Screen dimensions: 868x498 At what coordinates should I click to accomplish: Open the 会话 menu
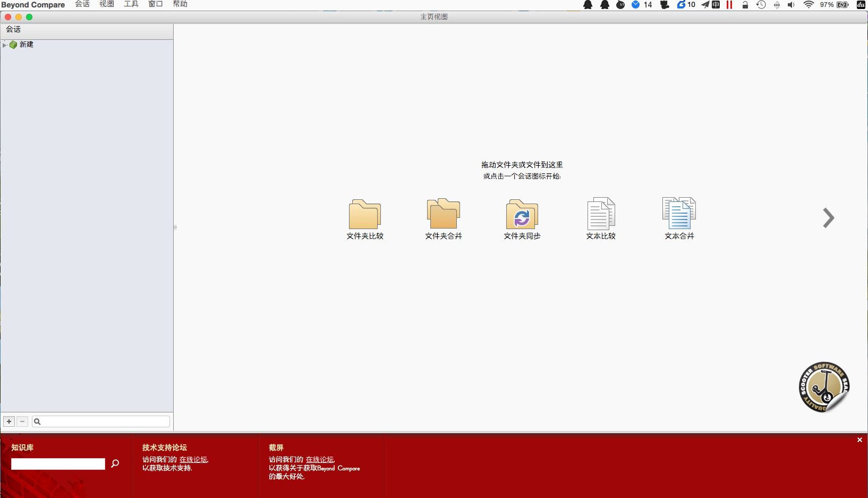tap(82, 4)
